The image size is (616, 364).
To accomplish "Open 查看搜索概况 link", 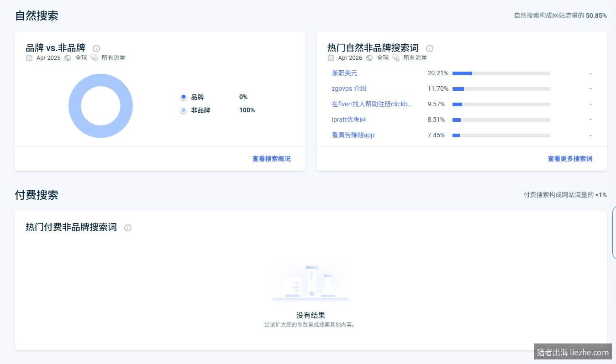I will [x=271, y=159].
